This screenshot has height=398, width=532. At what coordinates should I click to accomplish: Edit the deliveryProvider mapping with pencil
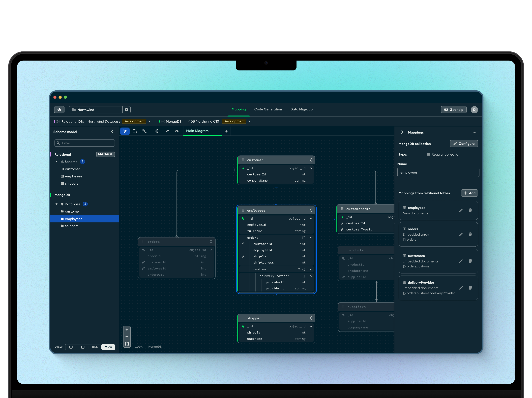461,288
